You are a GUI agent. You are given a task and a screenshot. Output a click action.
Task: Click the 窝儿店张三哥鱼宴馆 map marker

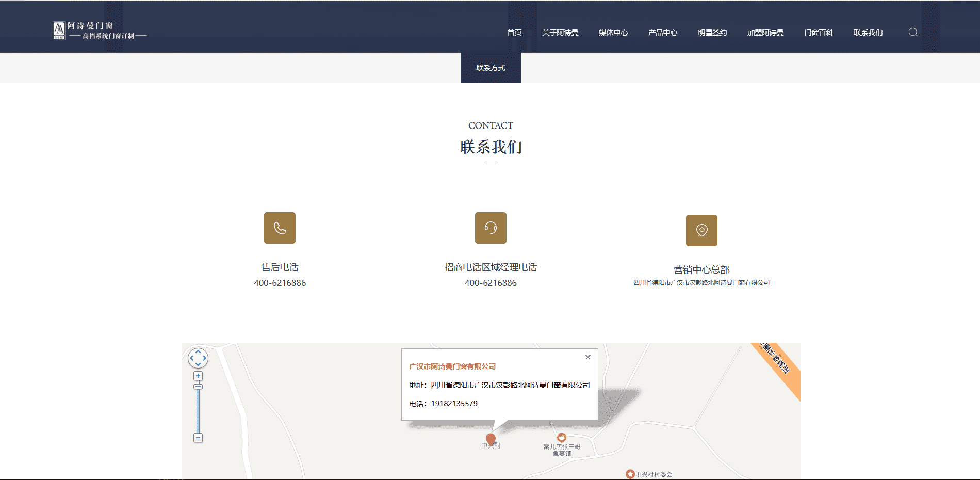(x=562, y=438)
